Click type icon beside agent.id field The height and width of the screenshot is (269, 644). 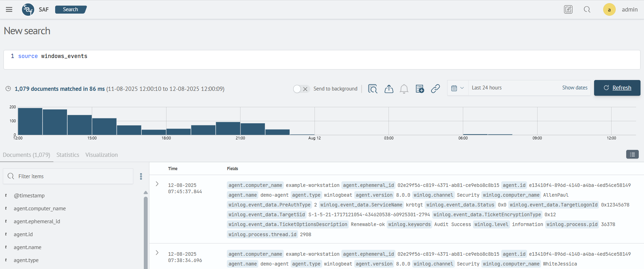pyautogui.click(x=6, y=234)
